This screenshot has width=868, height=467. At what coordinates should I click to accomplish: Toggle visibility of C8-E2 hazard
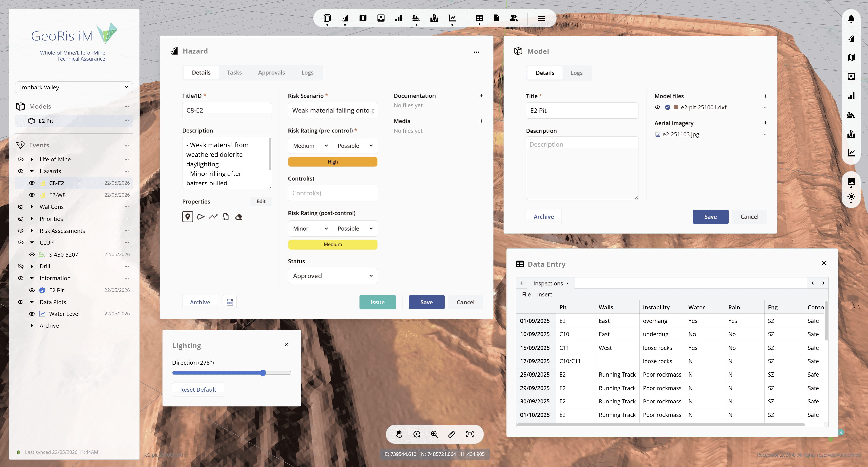click(x=32, y=183)
